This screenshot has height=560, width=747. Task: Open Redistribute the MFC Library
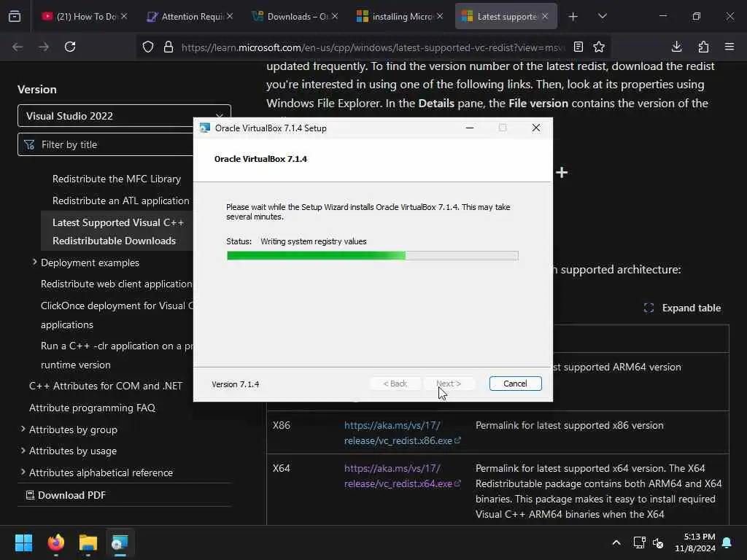[117, 179]
